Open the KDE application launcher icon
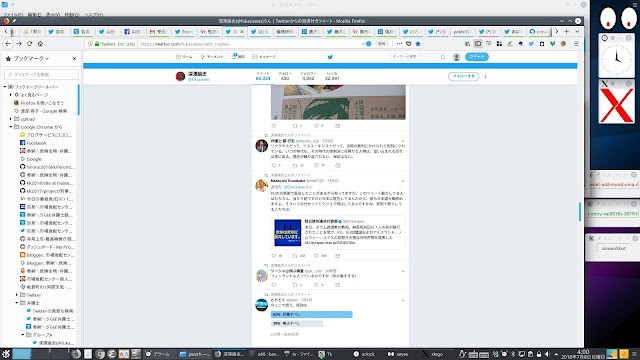 6,354
